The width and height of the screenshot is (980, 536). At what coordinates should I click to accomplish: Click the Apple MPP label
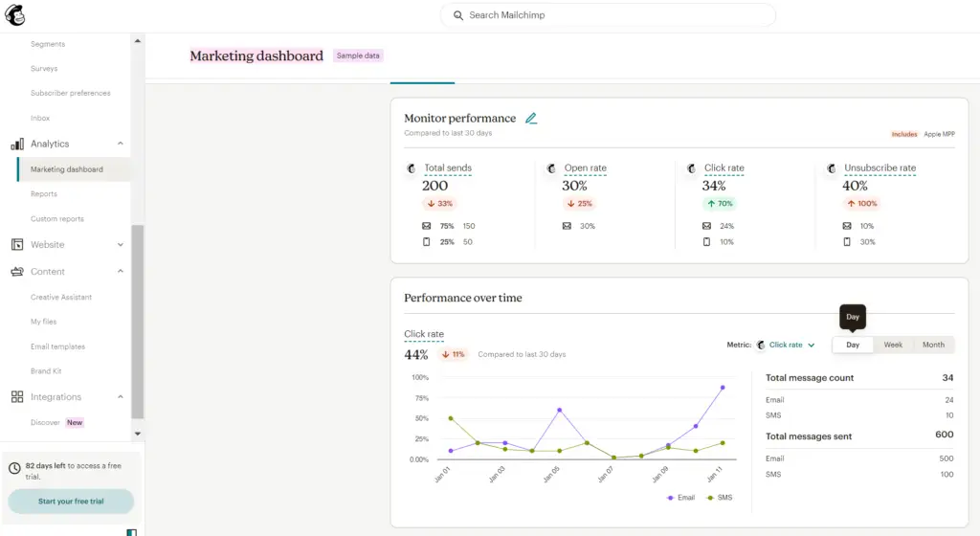click(x=940, y=134)
